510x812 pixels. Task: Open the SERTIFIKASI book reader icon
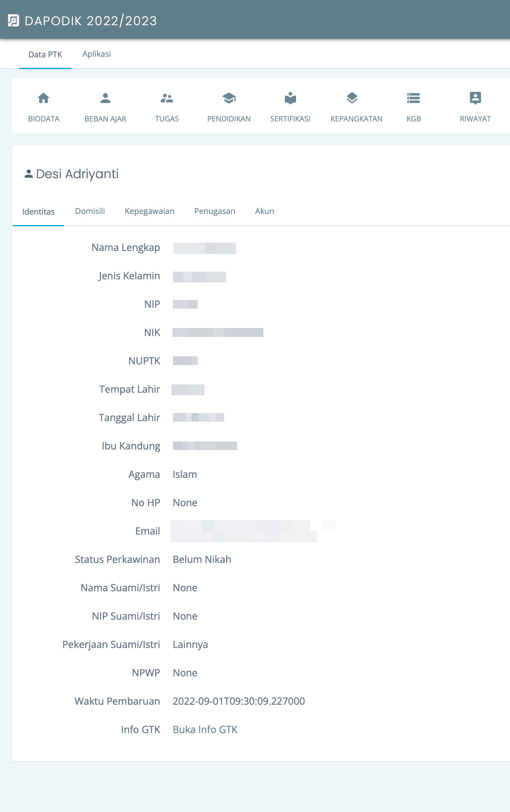click(x=290, y=98)
